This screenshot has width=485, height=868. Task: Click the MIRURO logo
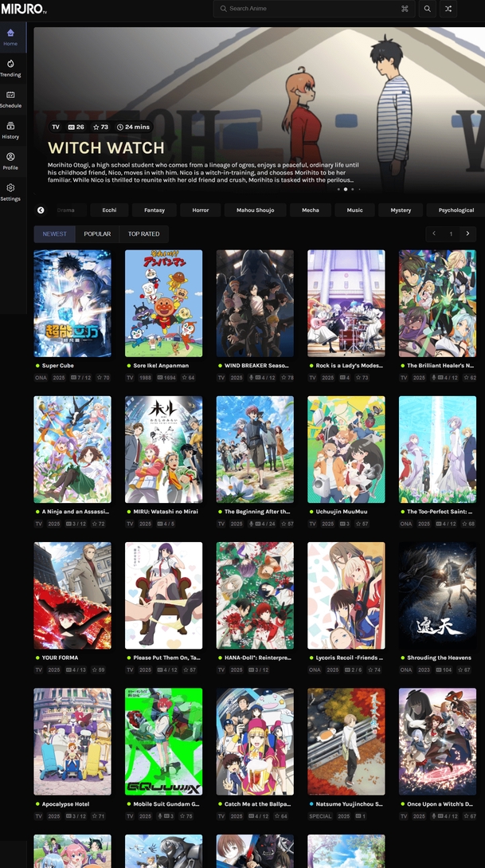click(x=24, y=9)
